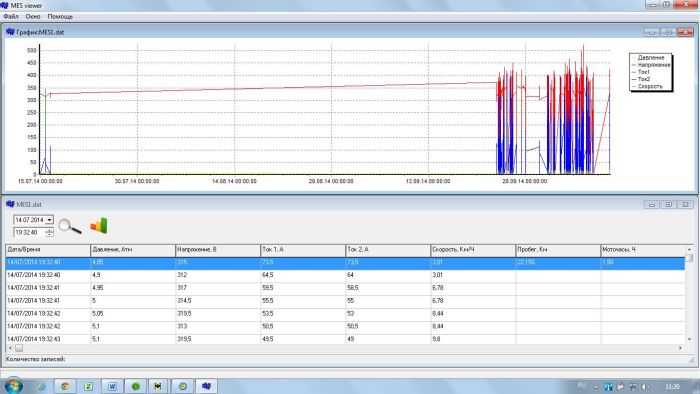Click the MES1.dat table window title icon

click(x=10, y=204)
